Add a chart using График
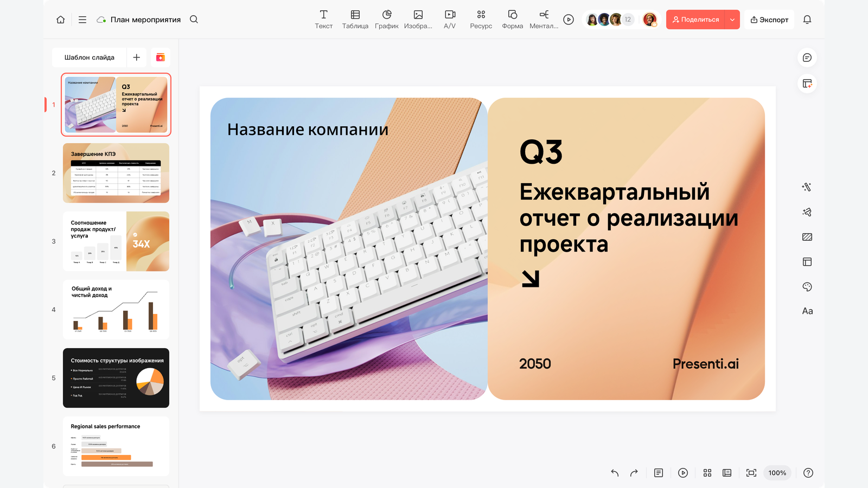The width and height of the screenshot is (868, 488). [x=387, y=20]
